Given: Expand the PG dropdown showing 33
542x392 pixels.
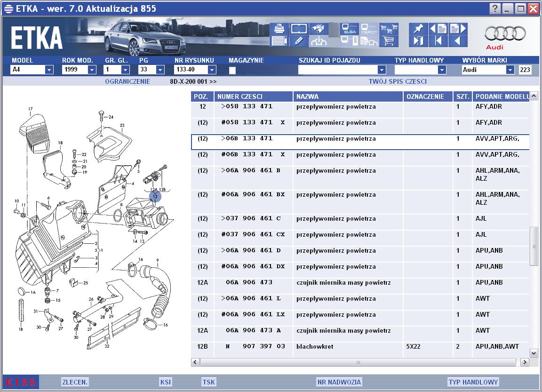Looking at the screenshot, I should tap(159, 70).
